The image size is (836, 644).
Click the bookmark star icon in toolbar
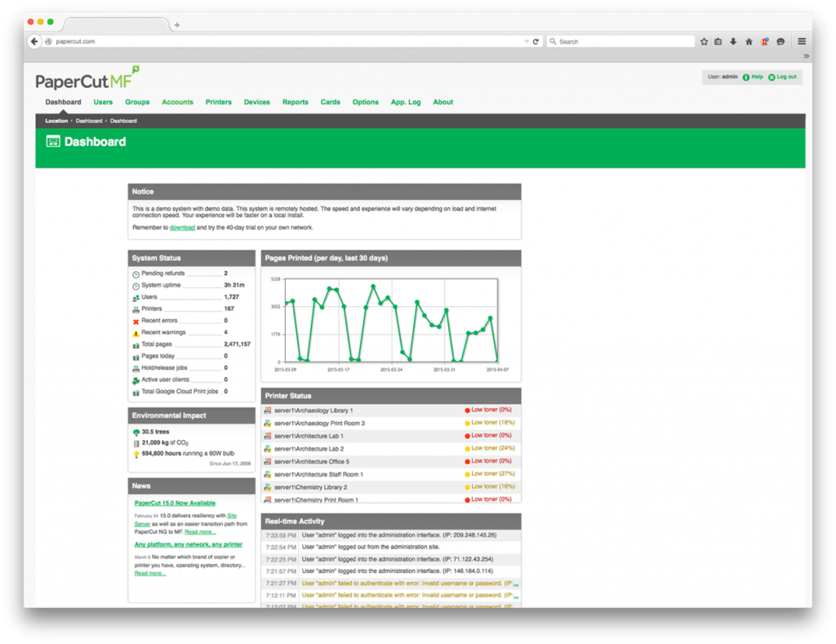pyautogui.click(x=704, y=42)
